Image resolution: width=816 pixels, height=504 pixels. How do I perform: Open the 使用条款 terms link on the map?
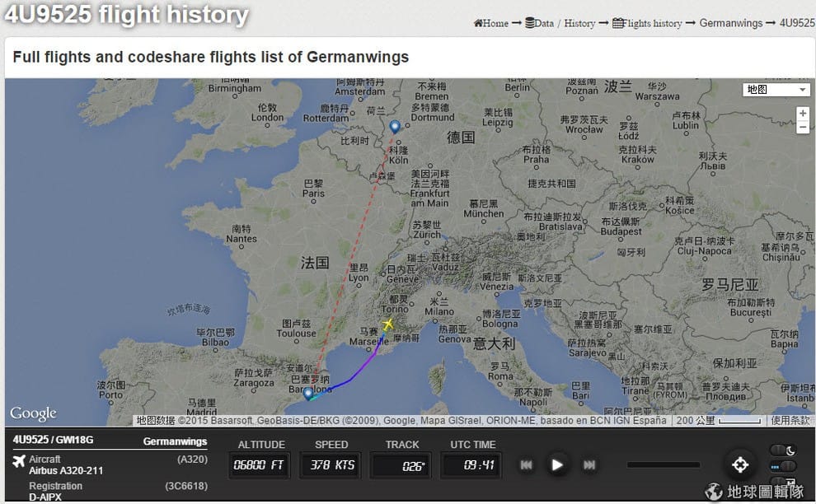790,420
